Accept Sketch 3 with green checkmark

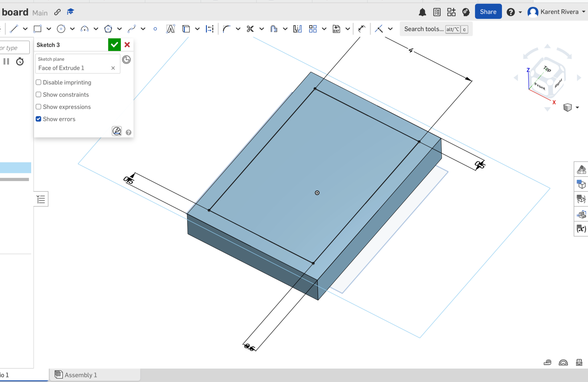pyautogui.click(x=114, y=45)
